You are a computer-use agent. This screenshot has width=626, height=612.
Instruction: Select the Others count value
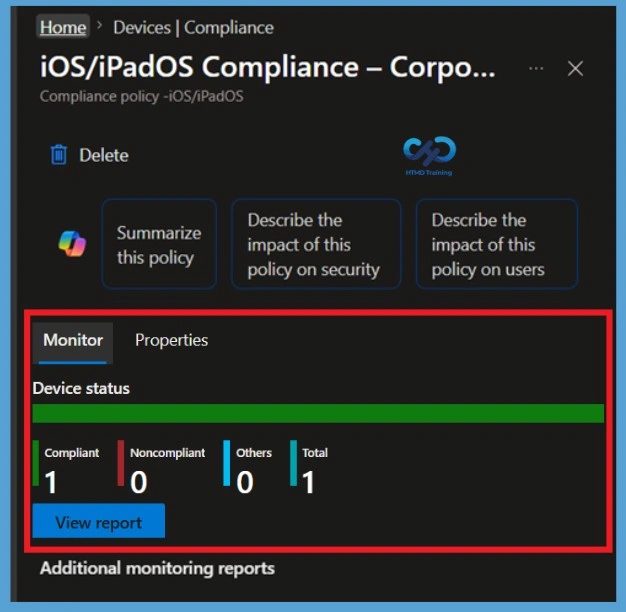click(245, 482)
